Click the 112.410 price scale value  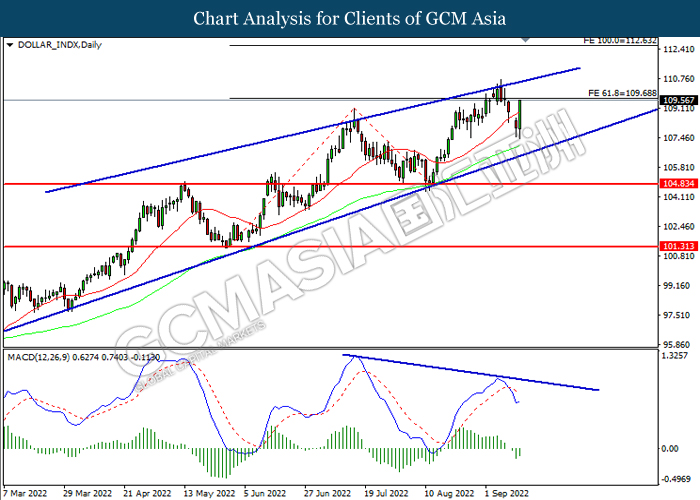tap(679, 49)
